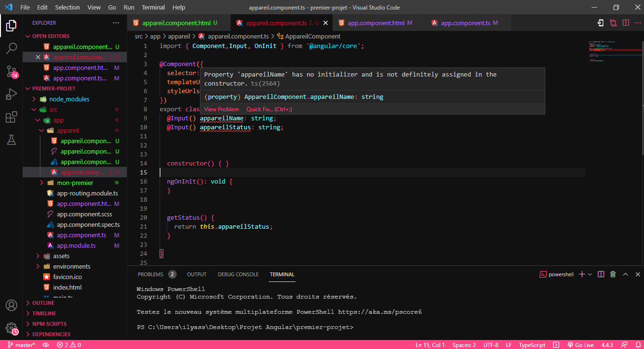Open the Manage gear icon
This screenshot has height=349, width=644.
click(11, 328)
